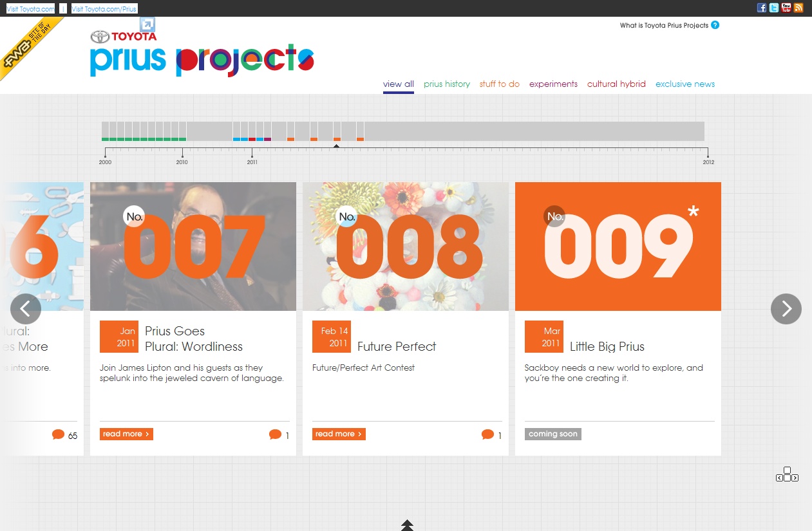Screen dimensions: 812x531
Task: Follow the Visit Toyota.com link
Action: point(30,8)
